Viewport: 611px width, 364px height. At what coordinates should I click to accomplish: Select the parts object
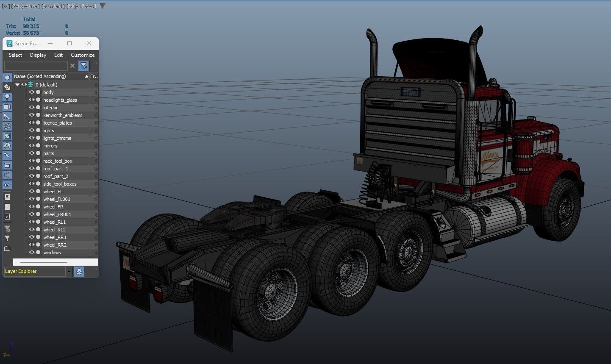coord(49,153)
